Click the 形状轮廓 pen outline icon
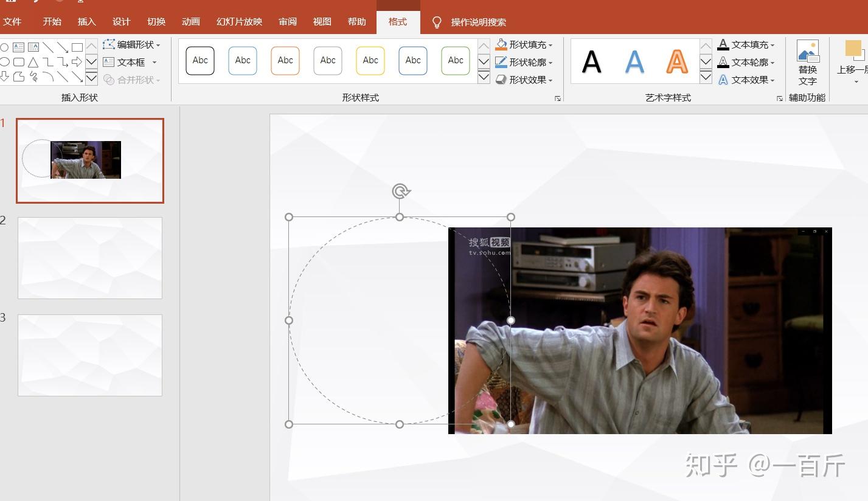The width and height of the screenshot is (868, 501). [501, 62]
